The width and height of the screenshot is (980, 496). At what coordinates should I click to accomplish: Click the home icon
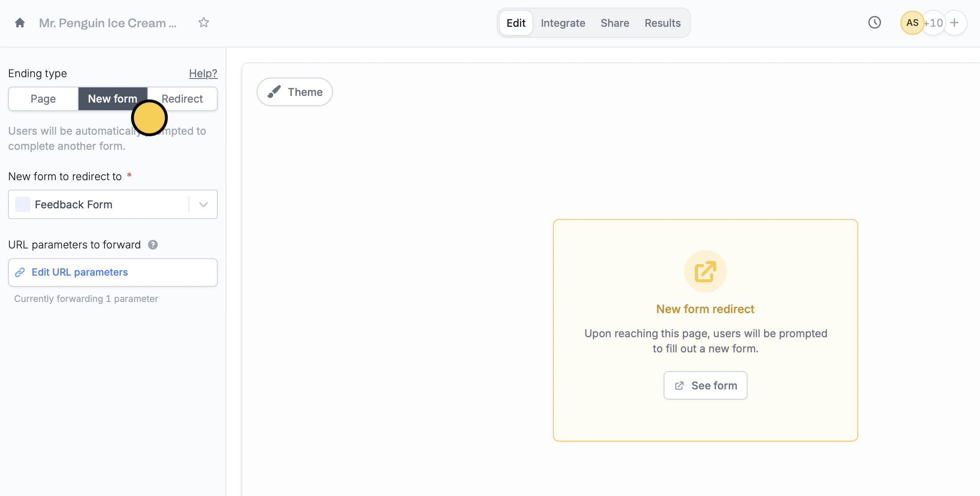[20, 23]
